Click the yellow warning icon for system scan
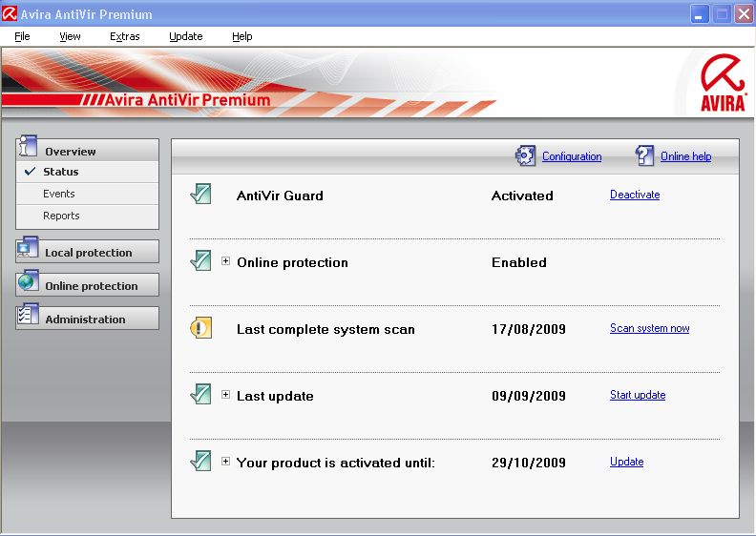This screenshot has width=756, height=536. (200, 328)
